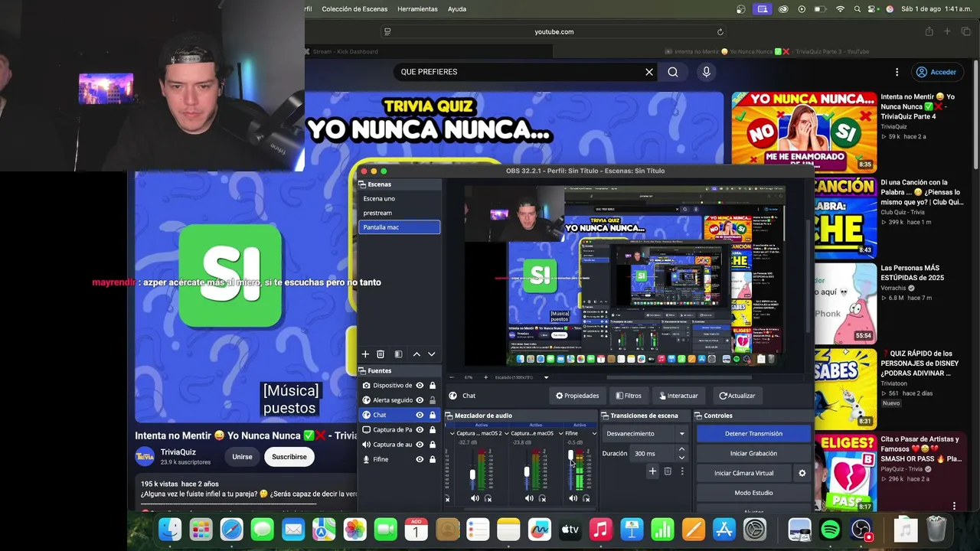
Task: Open Finder from the Dock
Action: click(170, 529)
